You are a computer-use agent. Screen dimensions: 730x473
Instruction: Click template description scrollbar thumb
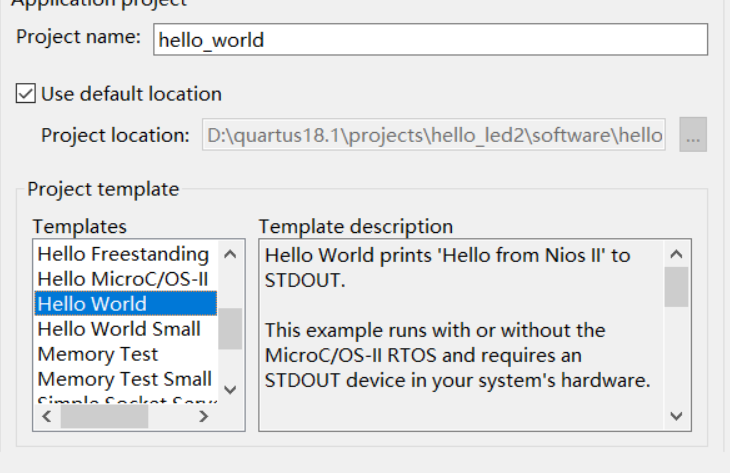click(x=677, y=286)
